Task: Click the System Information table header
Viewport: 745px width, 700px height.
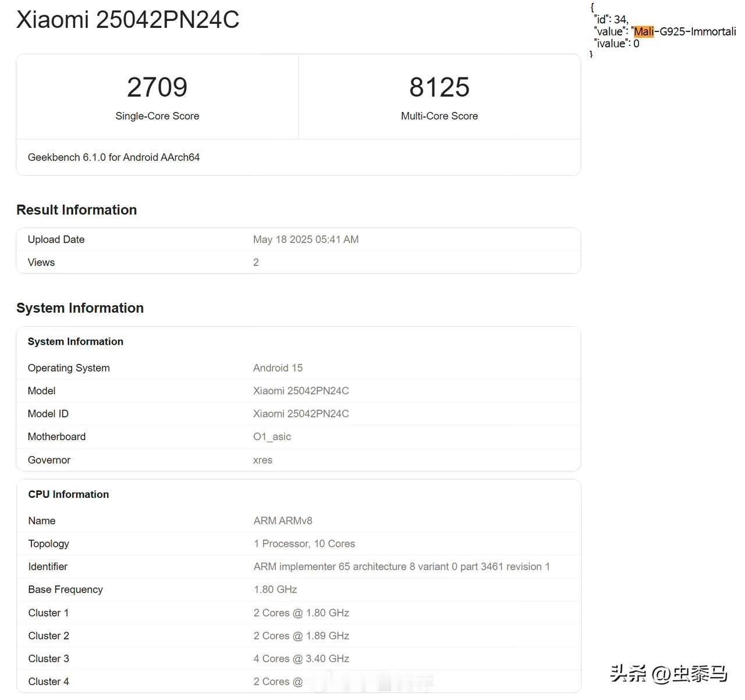Action: pos(76,341)
